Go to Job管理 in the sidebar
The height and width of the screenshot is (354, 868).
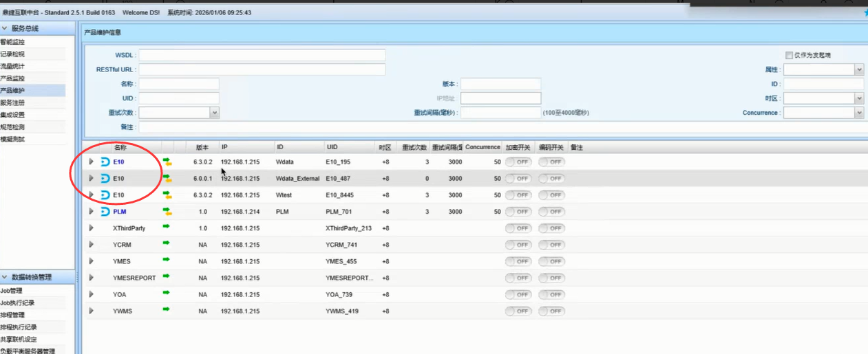pyautogui.click(x=12, y=291)
